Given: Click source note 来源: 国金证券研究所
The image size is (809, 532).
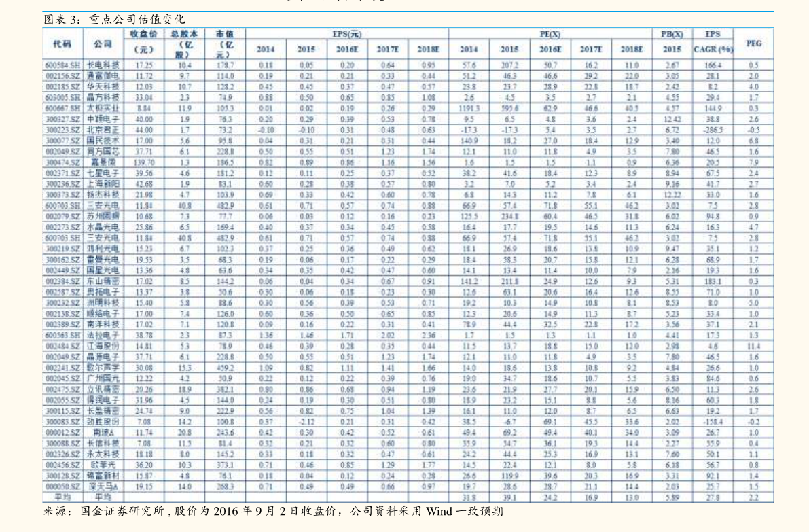Looking at the screenshot, I should pyautogui.click(x=103, y=512).
